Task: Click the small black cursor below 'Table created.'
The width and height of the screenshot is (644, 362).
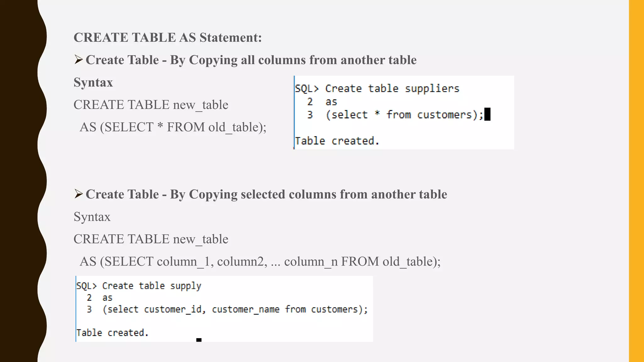Action: pyautogui.click(x=199, y=340)
